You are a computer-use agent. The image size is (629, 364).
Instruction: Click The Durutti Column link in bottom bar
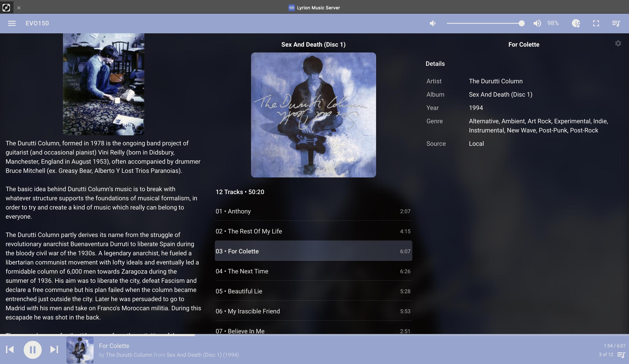(129, 355)
